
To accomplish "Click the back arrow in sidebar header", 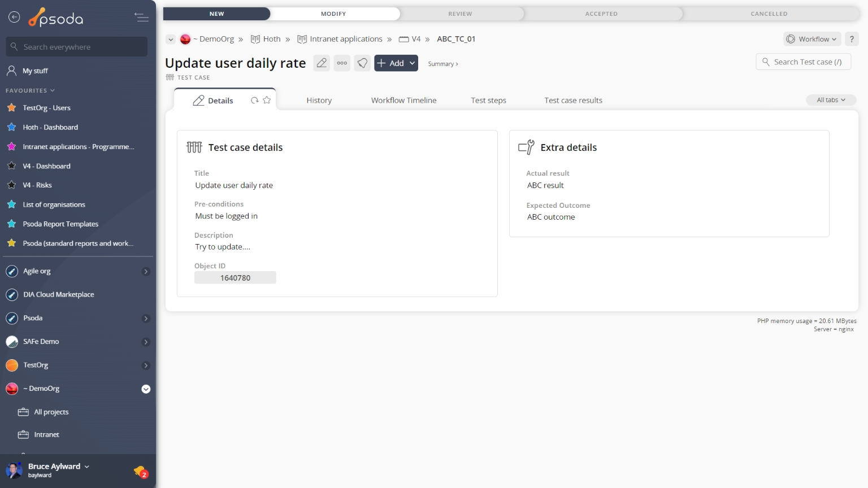I will tap(14, 18).
